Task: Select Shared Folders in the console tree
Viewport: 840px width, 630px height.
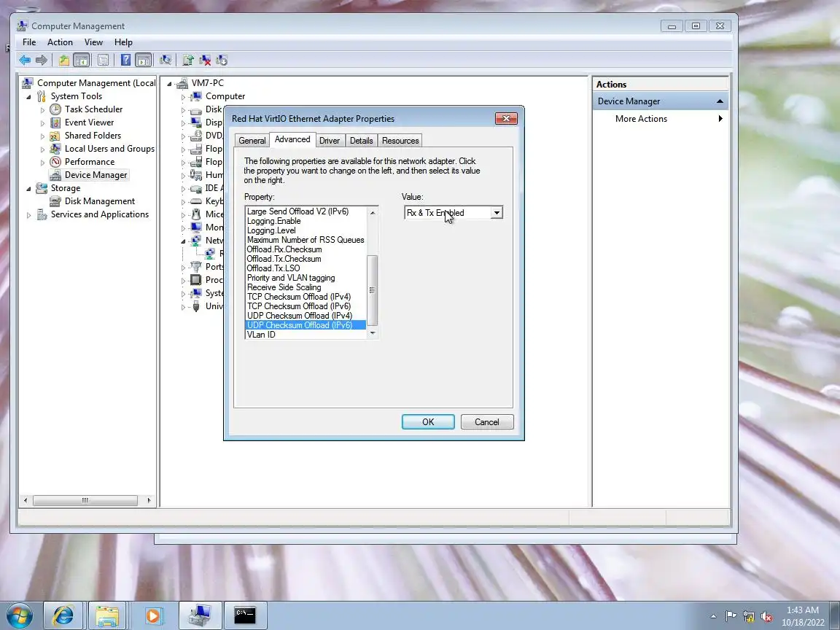Action: [93, 136]
